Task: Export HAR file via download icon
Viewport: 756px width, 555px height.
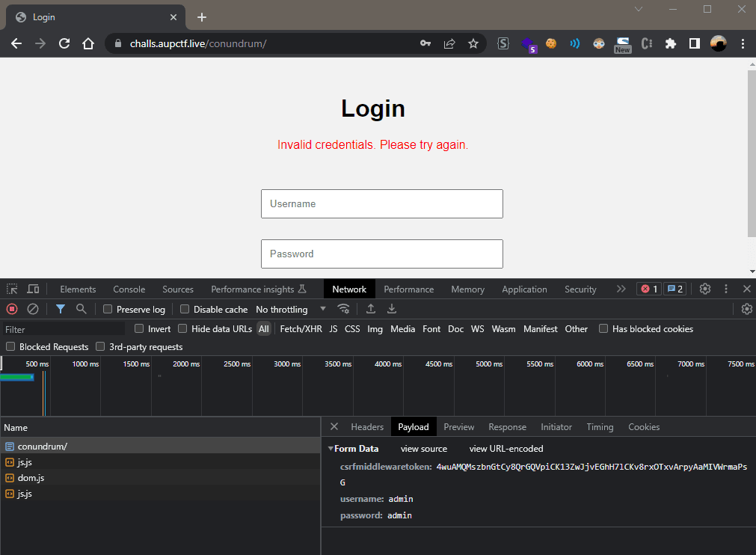Action: click(x=391, y=309)
